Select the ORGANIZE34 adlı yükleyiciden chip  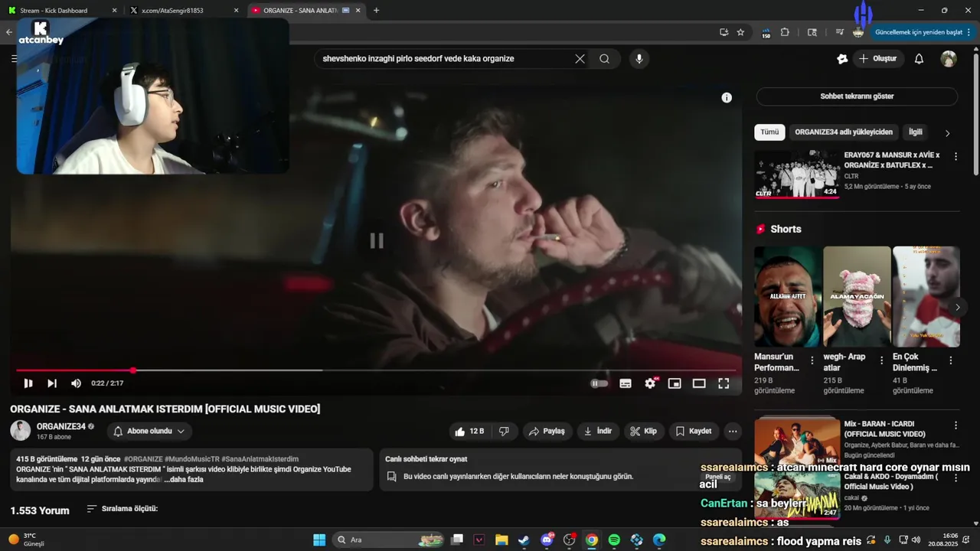[x=844, y=132]
